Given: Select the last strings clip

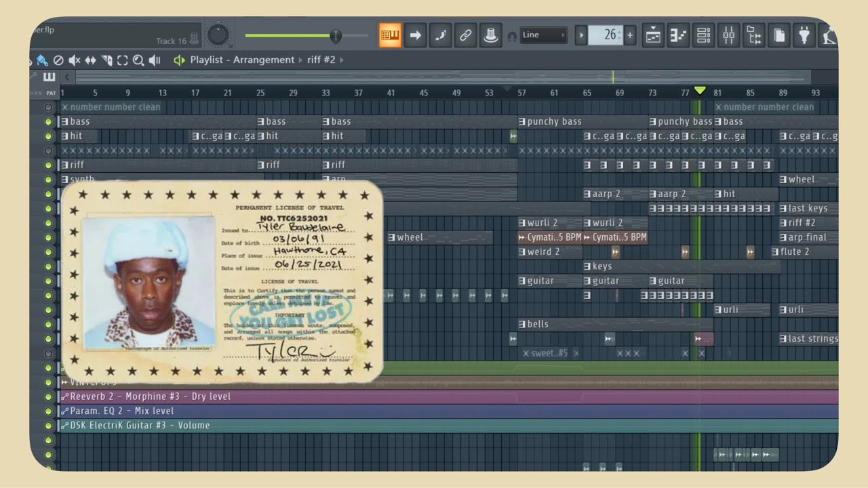Looking at the screenshot, I should 808,339.
